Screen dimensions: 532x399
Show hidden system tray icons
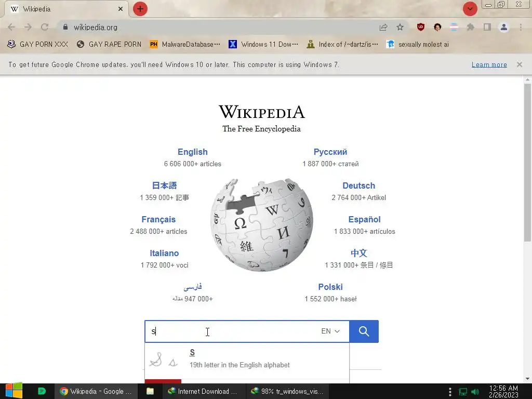[x=450, y=392]
